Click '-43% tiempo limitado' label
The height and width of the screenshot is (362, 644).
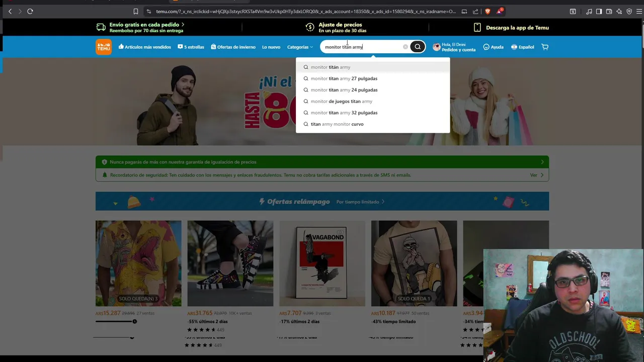point(392,322)
